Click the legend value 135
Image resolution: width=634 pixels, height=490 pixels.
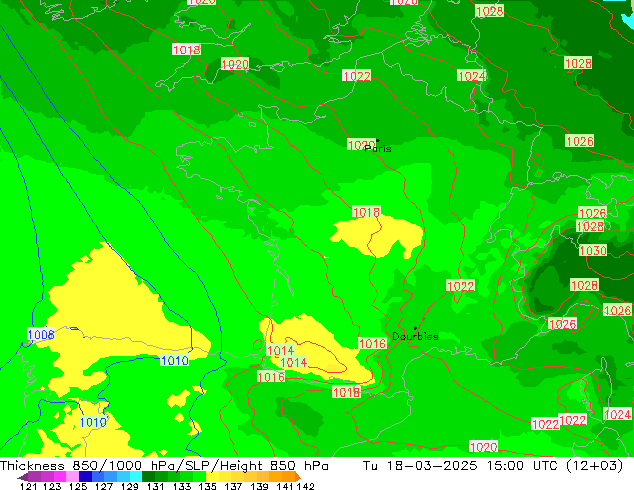207,486
